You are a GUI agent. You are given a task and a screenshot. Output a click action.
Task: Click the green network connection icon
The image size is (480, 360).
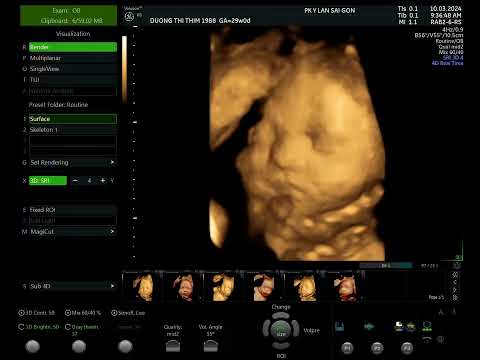pos(427,326)
